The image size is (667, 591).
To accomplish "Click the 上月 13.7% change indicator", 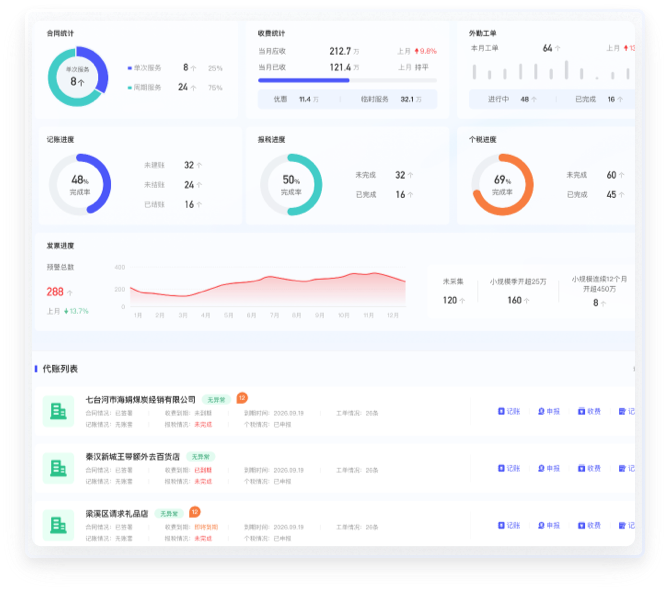I will click(67, 311).
